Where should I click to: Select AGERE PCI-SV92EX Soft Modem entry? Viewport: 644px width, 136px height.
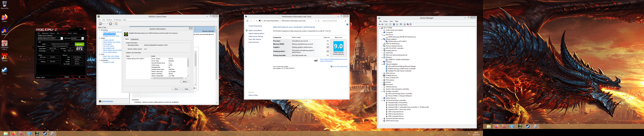[x=399, y=60]
